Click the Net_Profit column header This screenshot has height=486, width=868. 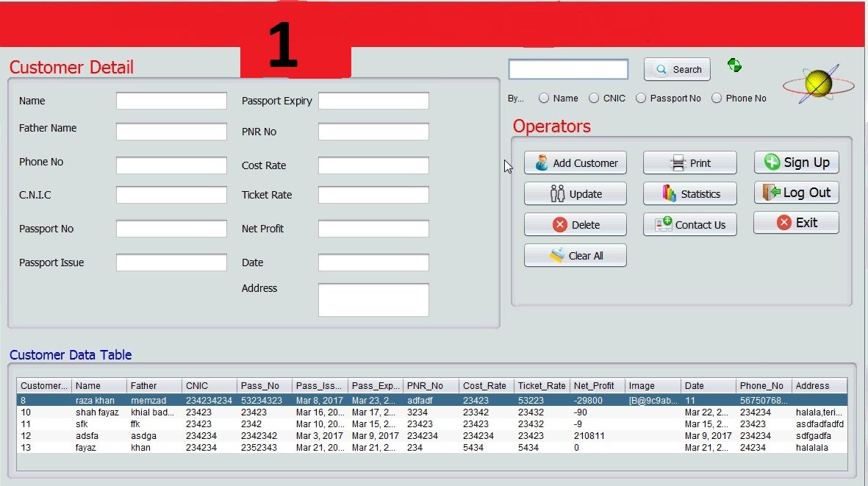598,386
